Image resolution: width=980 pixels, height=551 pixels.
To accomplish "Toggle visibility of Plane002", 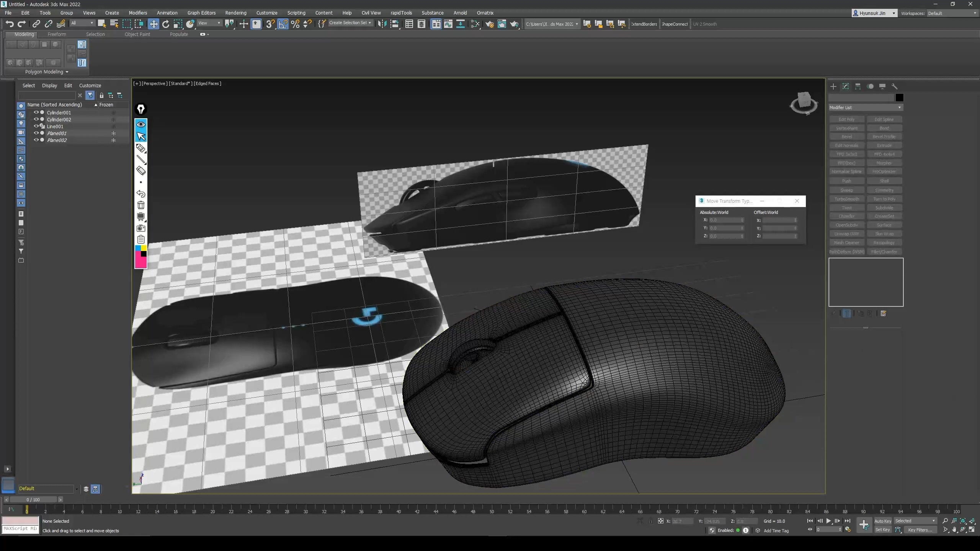I will [36, 140].
